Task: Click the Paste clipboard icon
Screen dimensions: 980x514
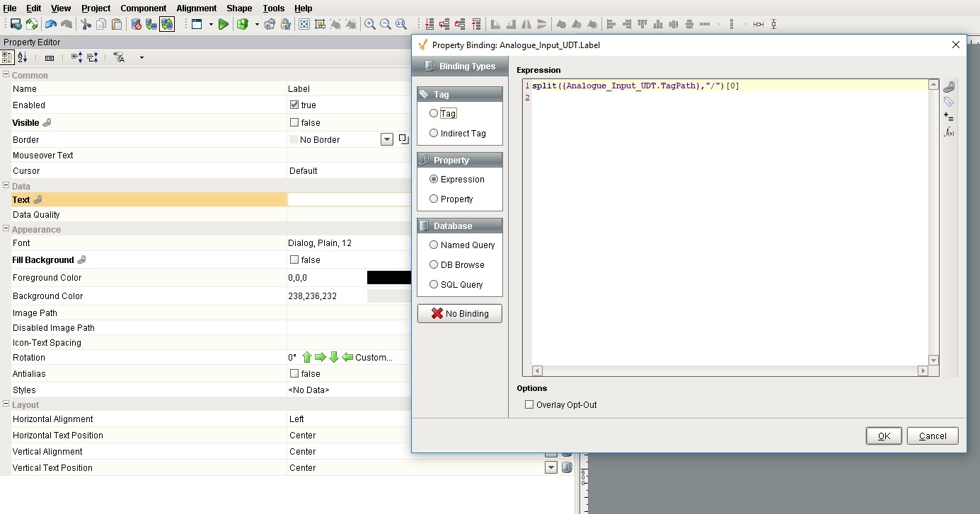Action: click(x=117, y=24)
